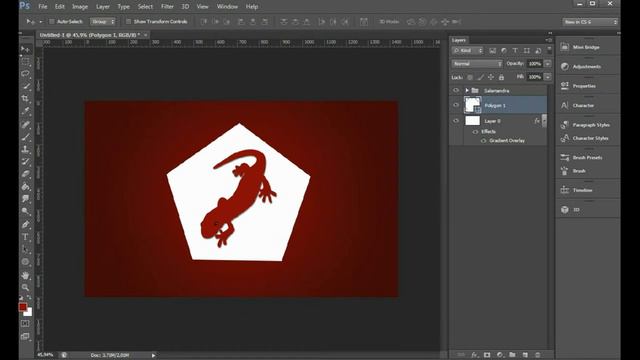Toggle lock all layer padlock
640x360 pixels.
501,77
